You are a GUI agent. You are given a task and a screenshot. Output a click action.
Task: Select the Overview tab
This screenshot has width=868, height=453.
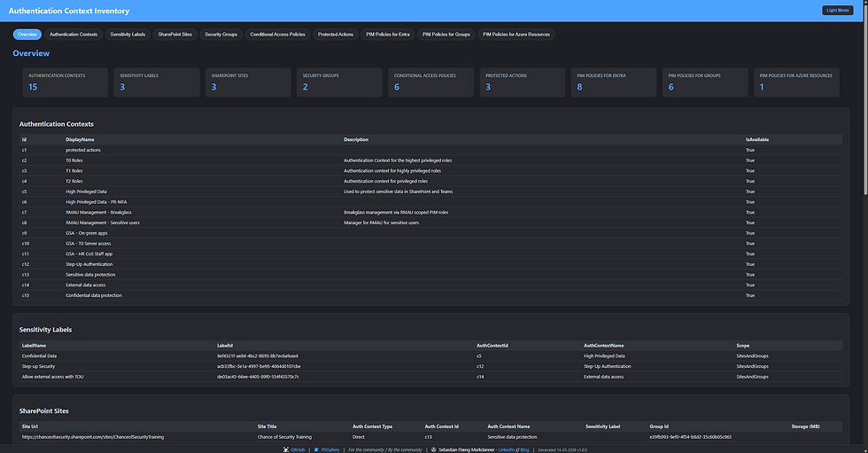(27, 35)
